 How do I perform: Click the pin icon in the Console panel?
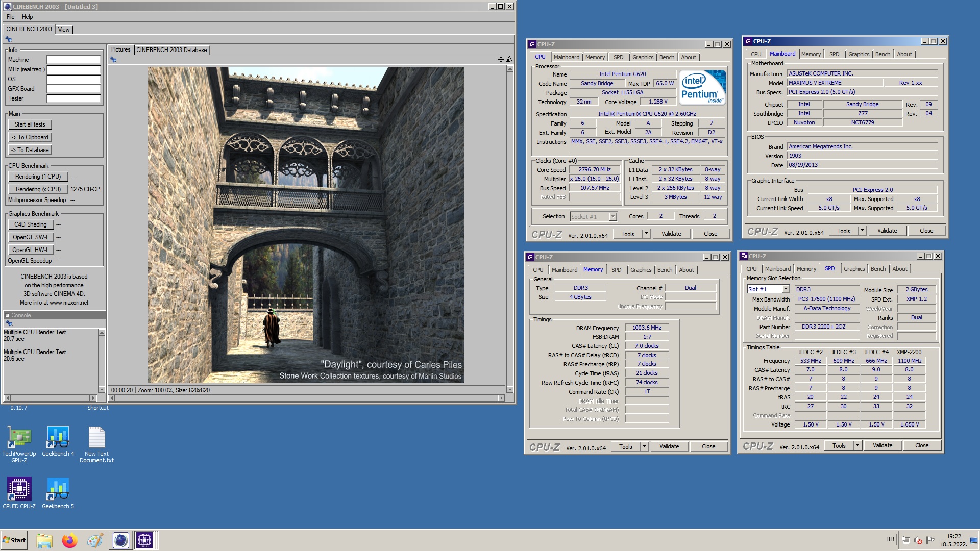coord(9,323)
